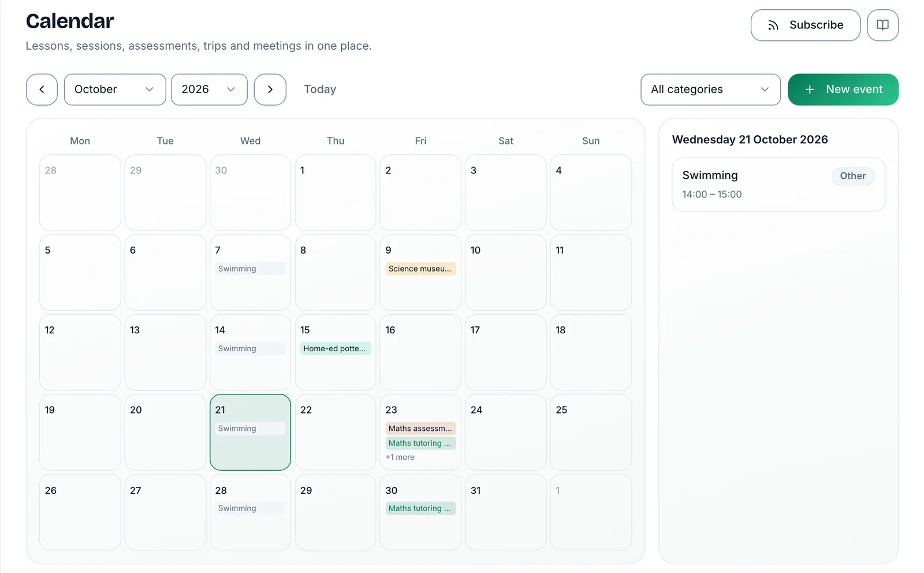Viewport: 924px width, 573px height.
Task: Open the Maths assessment event
Action: click(x=420, y=428)
